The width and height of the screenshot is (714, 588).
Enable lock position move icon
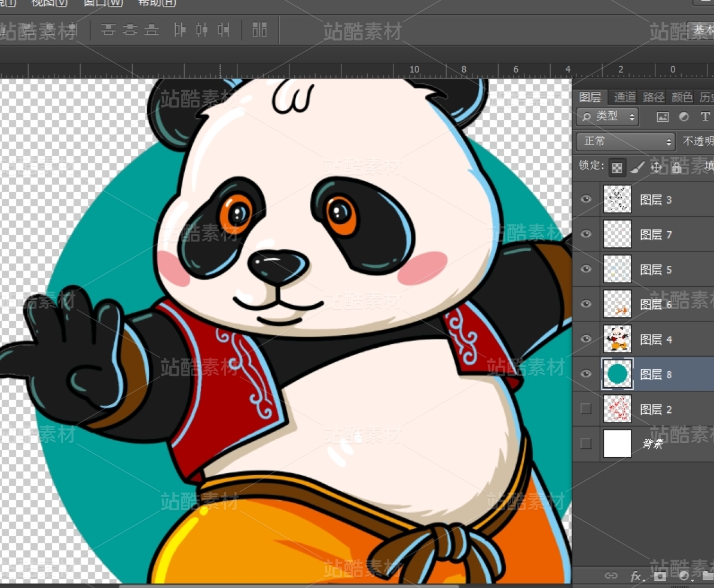coord(656,167)
